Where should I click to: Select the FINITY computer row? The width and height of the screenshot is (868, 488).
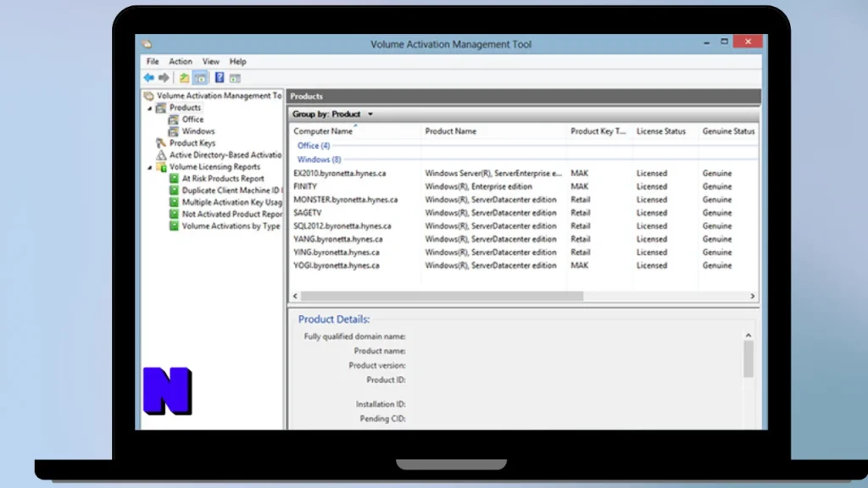pyautogui.click(x=523, y=186)
